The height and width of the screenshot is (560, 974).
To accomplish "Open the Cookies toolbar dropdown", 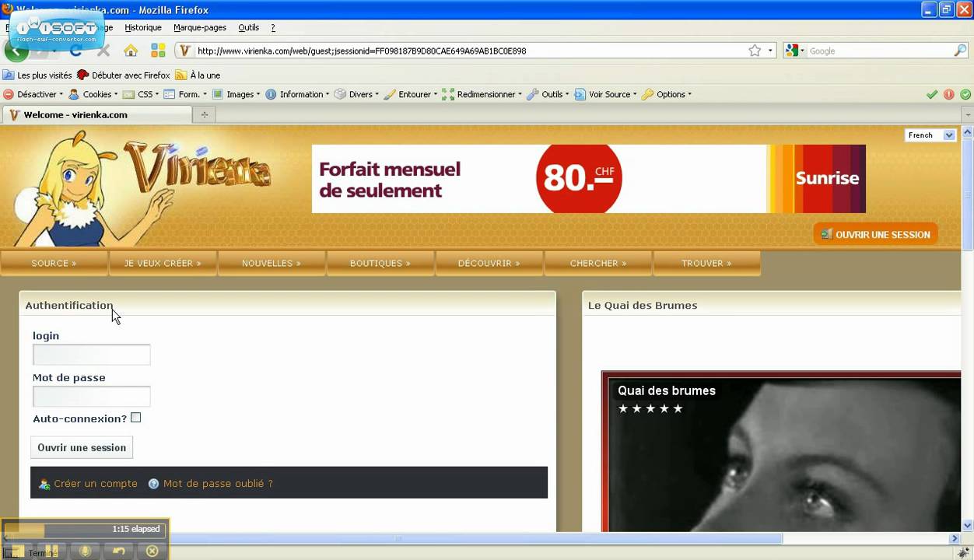I will pyautogui.click(x=93, y=94).
